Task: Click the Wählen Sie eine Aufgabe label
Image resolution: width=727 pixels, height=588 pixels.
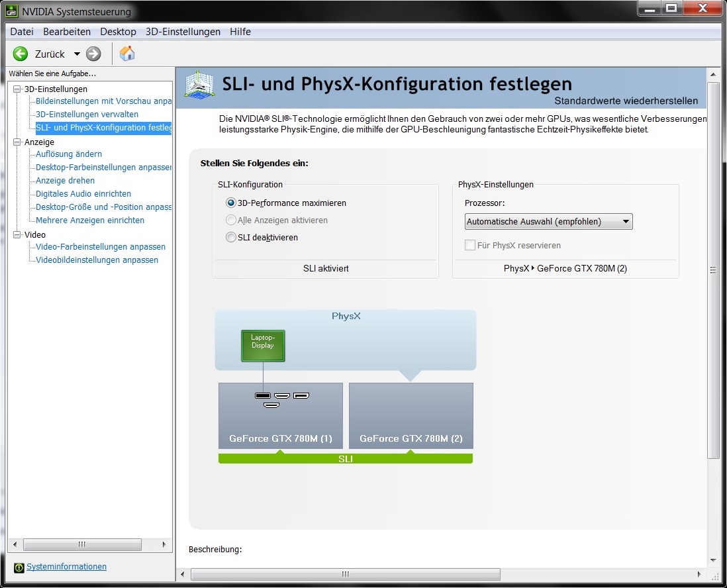Action: 52,73
